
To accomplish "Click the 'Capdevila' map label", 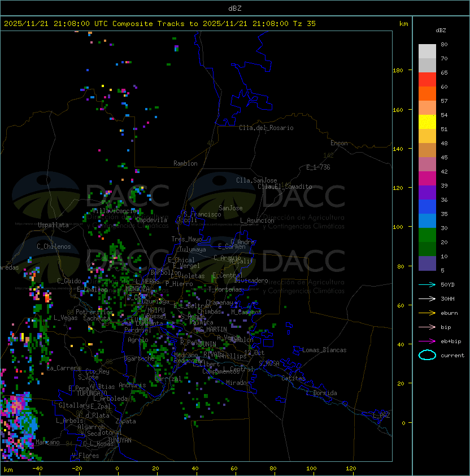I will point(151,220).
